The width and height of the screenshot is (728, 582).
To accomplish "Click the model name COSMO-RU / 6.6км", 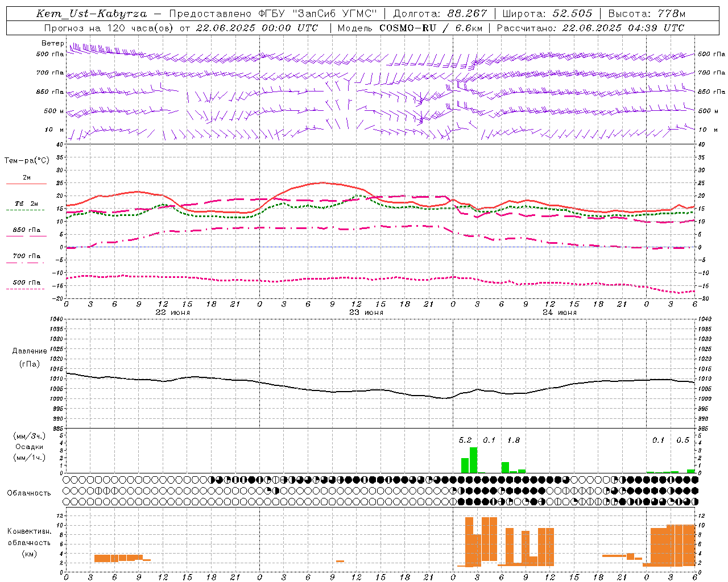I will click(x=431, y=28).
